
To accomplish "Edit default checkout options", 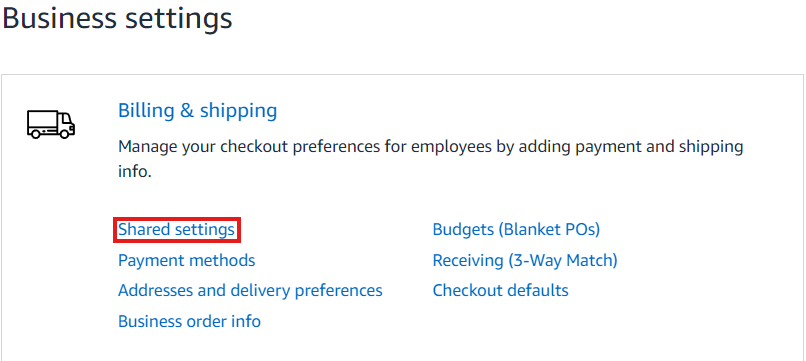I will [x=500, y=291].
